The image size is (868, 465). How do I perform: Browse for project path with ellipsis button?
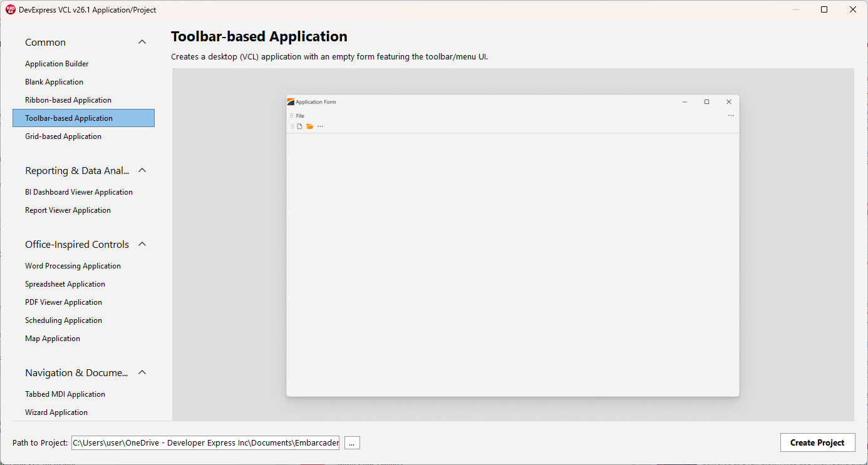[x=352, y=443]
